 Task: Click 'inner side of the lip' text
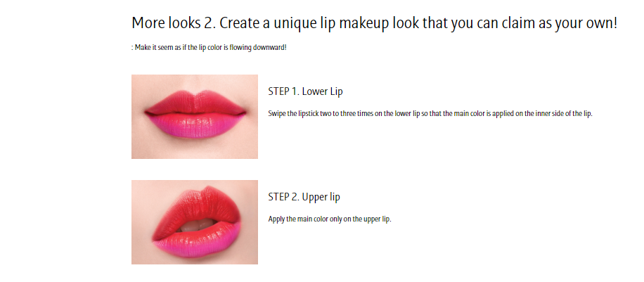563,113
